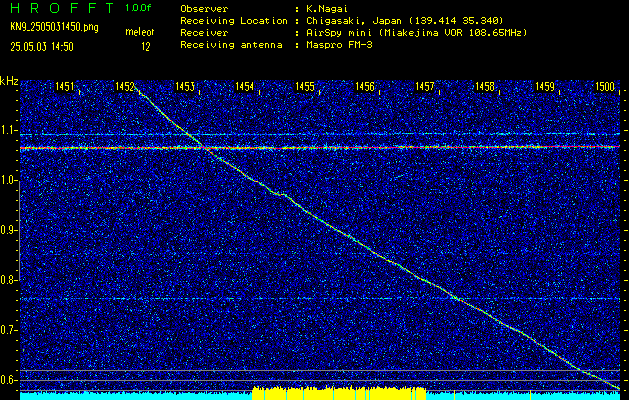Click the HROFFT title text
Screen dimensions: 629x400
tap(62, 8)
